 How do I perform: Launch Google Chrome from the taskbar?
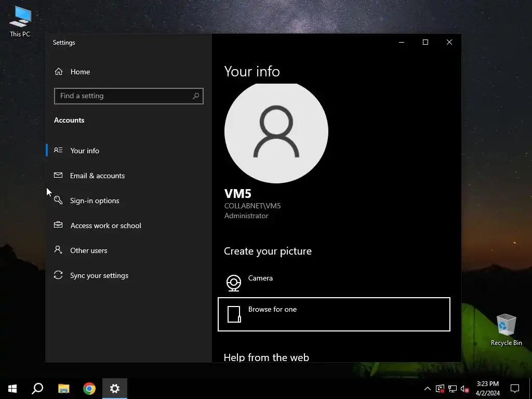89,389
